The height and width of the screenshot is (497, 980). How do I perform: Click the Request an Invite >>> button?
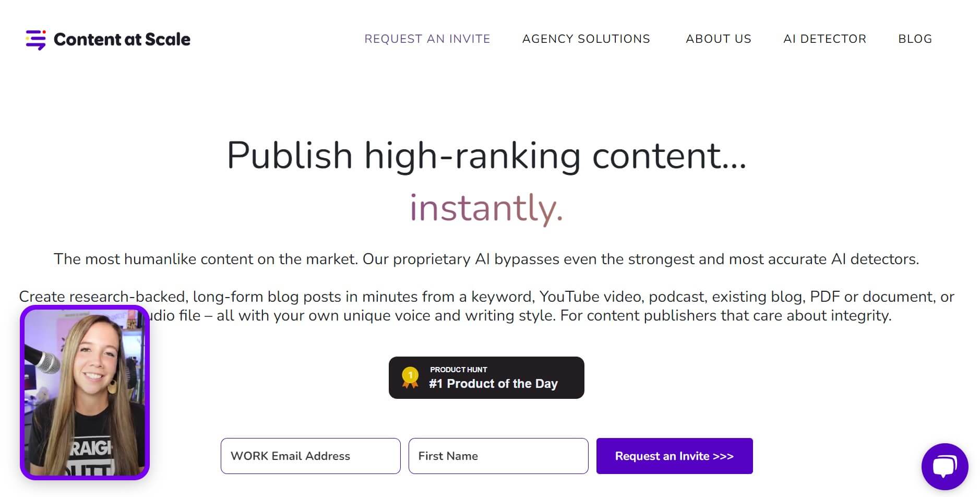(x=674, y=456)
